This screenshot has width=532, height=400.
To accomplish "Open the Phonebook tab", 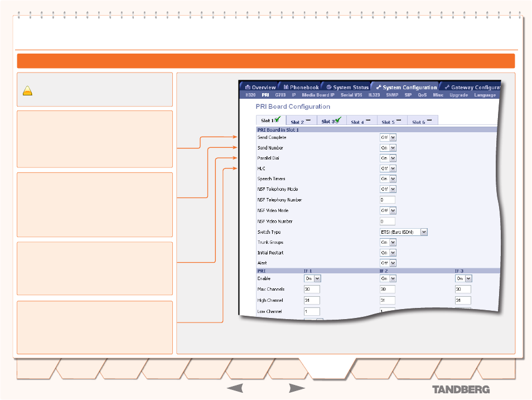I will 301,87.
